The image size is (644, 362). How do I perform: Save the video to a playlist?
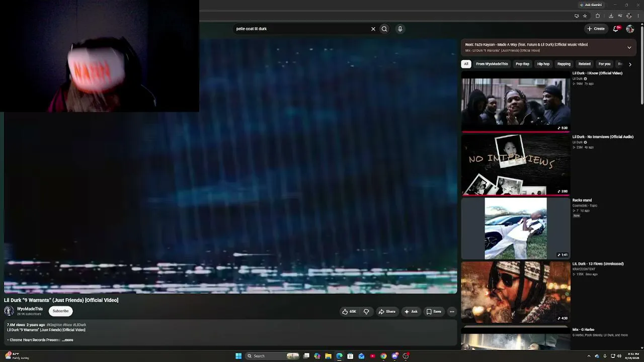tap(434, 312)
